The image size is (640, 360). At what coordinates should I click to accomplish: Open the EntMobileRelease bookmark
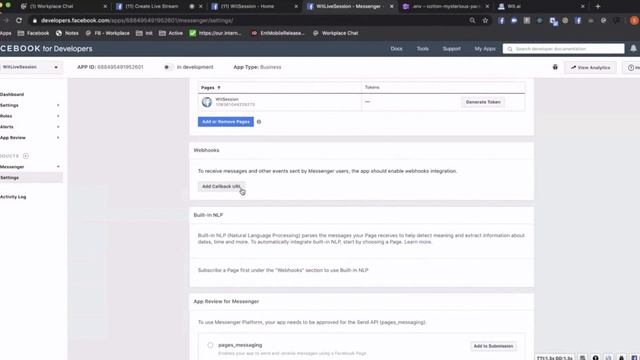[278, 33]
